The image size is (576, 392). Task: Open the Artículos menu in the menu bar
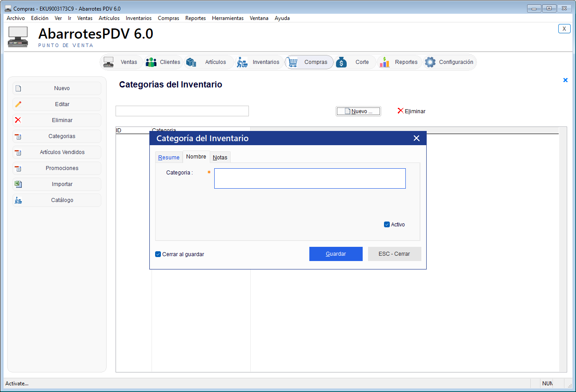pyautogui.click(x=109, y=18)
